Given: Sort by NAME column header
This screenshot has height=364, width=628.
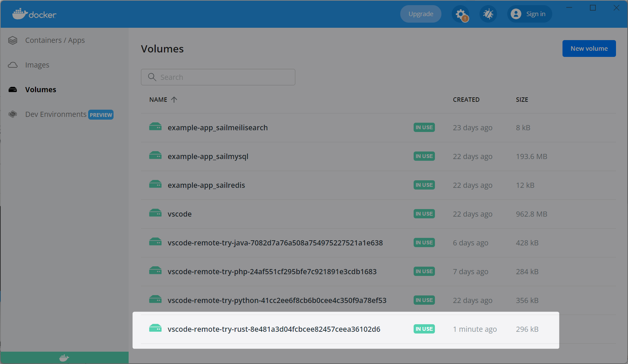Looking at the screenshot, I should click(x=158, y=100).
